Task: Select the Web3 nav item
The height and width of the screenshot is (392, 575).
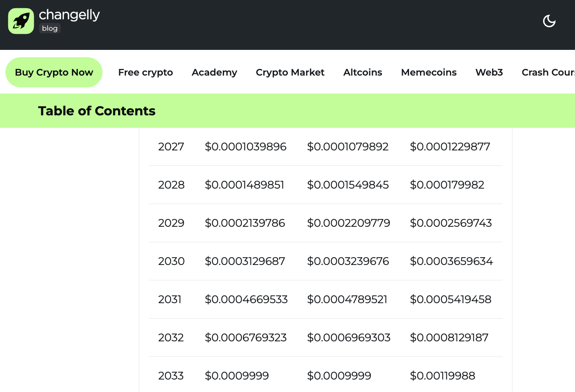Action: (489, 72)
